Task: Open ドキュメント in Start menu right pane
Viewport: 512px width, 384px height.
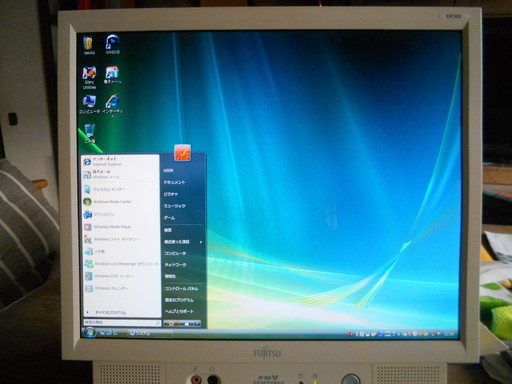Action: pos(174,182)
